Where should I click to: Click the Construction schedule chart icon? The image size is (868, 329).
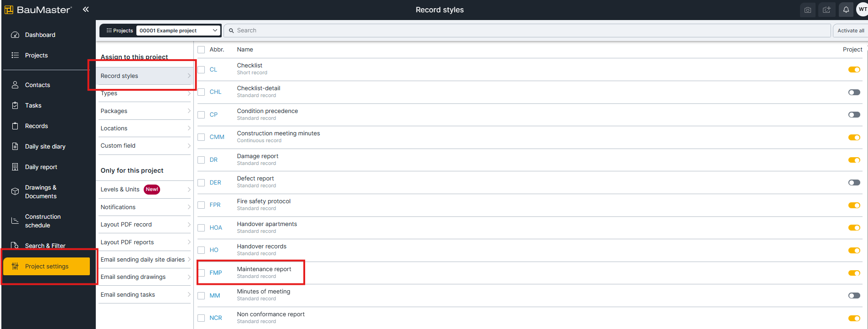[15, 221]
